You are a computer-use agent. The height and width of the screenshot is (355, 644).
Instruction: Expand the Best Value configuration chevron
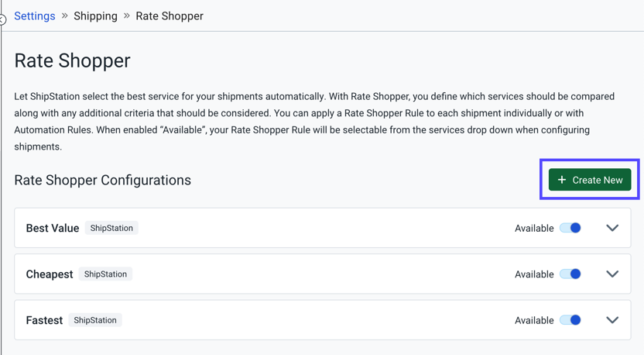612,228
